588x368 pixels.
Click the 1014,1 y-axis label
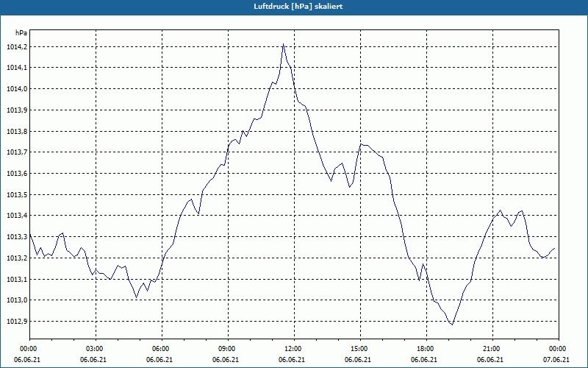(x=17, y=68)
